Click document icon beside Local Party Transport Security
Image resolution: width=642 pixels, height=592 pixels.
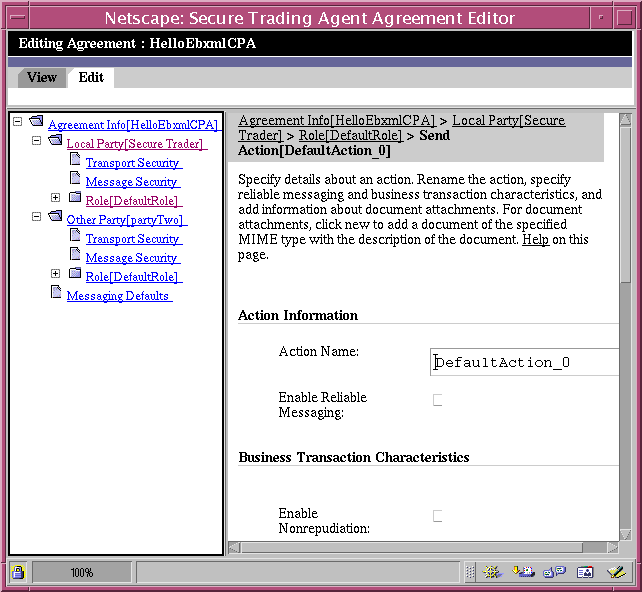point(75,159)
